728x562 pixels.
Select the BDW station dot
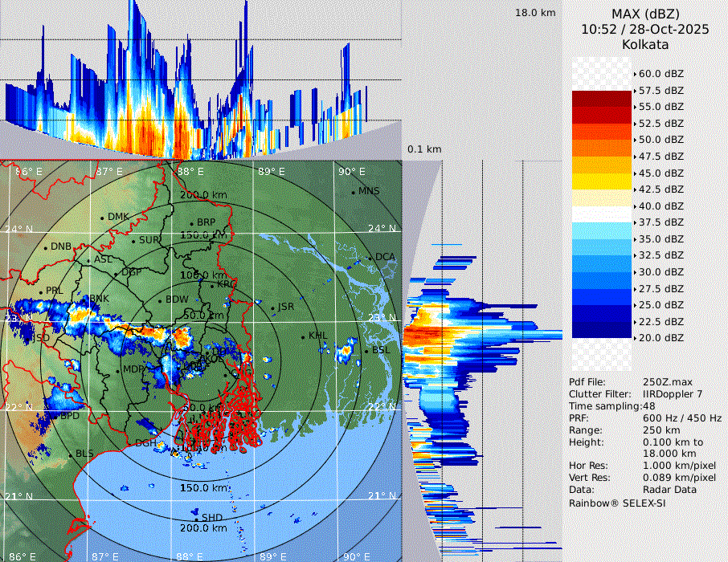pos(160,300)
